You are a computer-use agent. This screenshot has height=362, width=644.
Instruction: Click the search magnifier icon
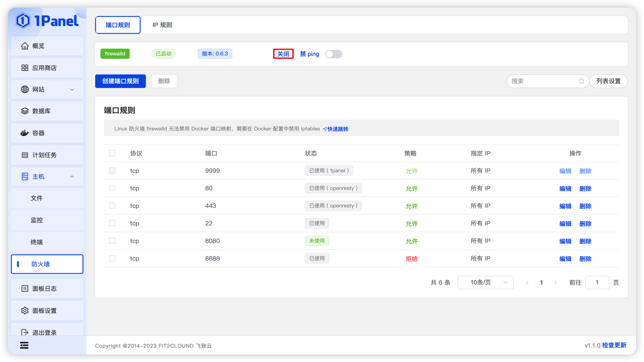point(581,81)
